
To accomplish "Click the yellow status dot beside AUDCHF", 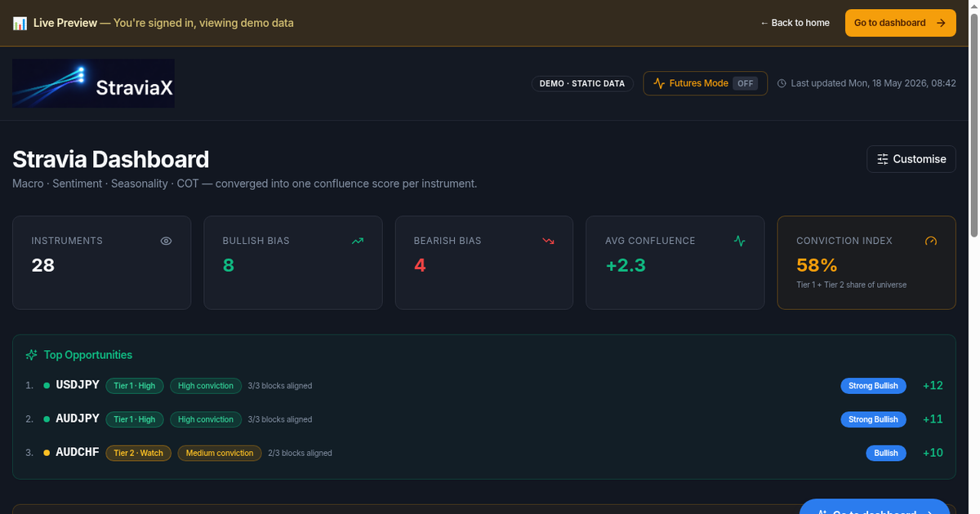I will click(47, 453).
